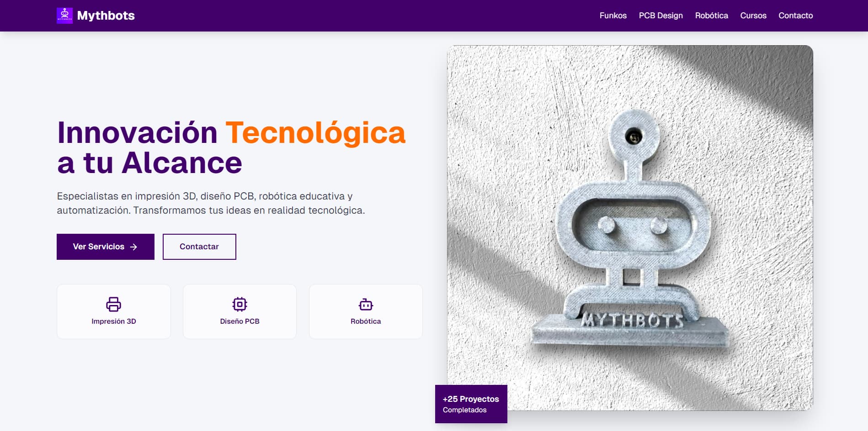
Task: Click the orange word Tecnológica in headline
Action: pos(315,133)
